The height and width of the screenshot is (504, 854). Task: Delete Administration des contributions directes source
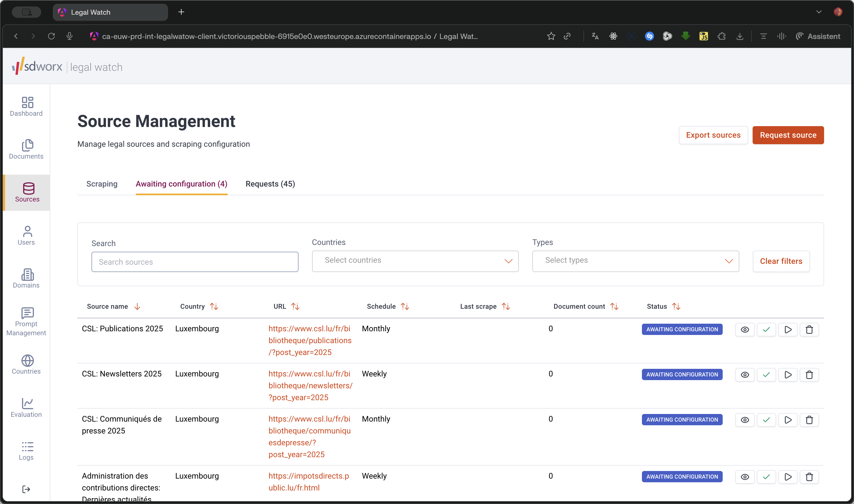pyautogui.click(x=809, y=477)
